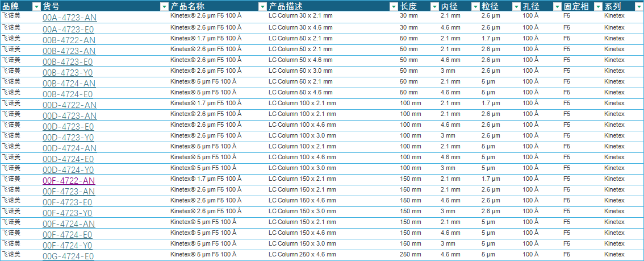
Task: Expand the 孔径 column filter
Action: [x=557, y=6]
